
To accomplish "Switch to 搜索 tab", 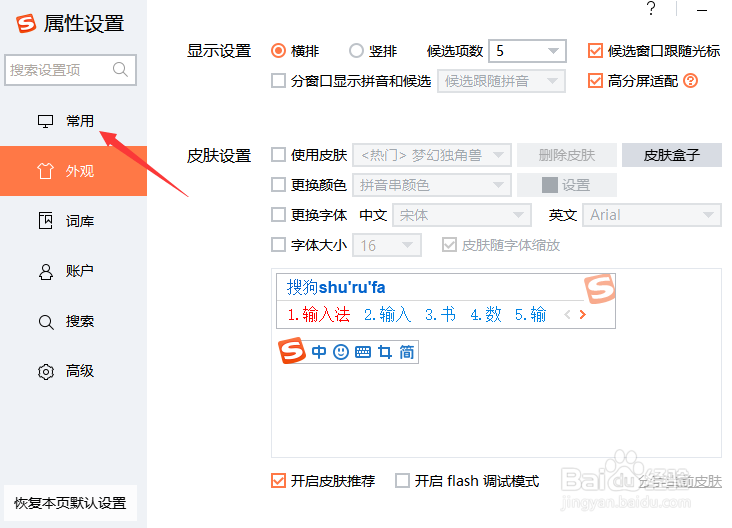I will pos(73,322).
